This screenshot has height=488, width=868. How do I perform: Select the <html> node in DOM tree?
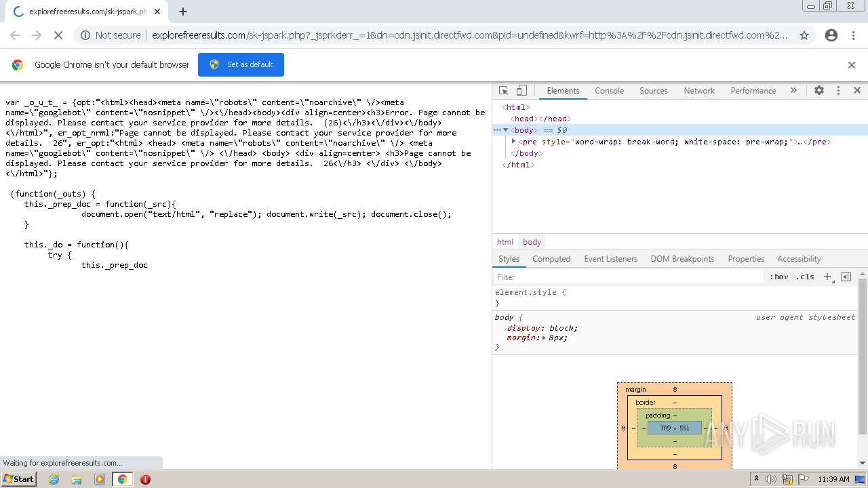tap(516, 107)
